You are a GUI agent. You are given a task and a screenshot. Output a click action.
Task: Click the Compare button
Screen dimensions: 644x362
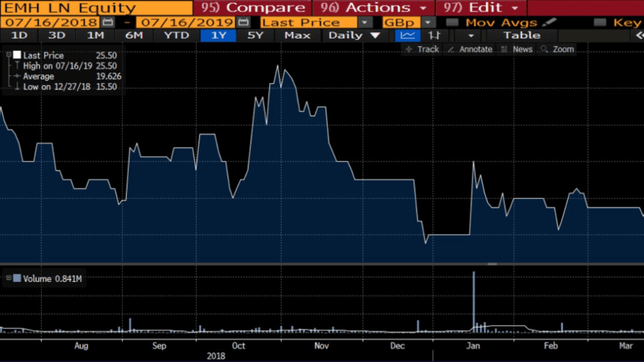pyautogui.click(x=252, y=7)
